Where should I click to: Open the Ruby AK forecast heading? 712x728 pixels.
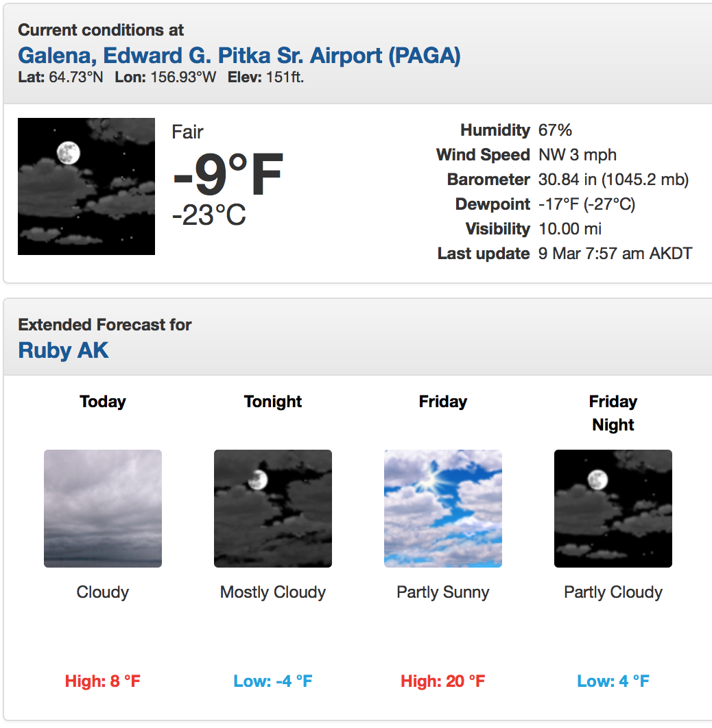(x=63, y=350)
